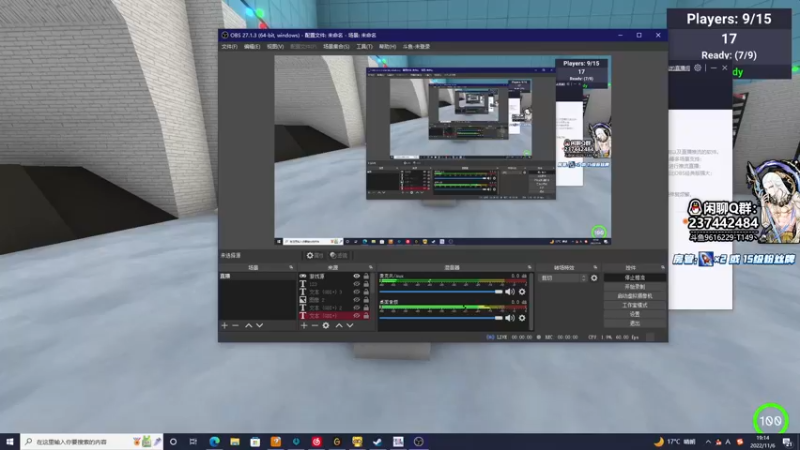Click the Start Recording button
This screenshot has width=800, height=450.
click(x=635, y=287)
